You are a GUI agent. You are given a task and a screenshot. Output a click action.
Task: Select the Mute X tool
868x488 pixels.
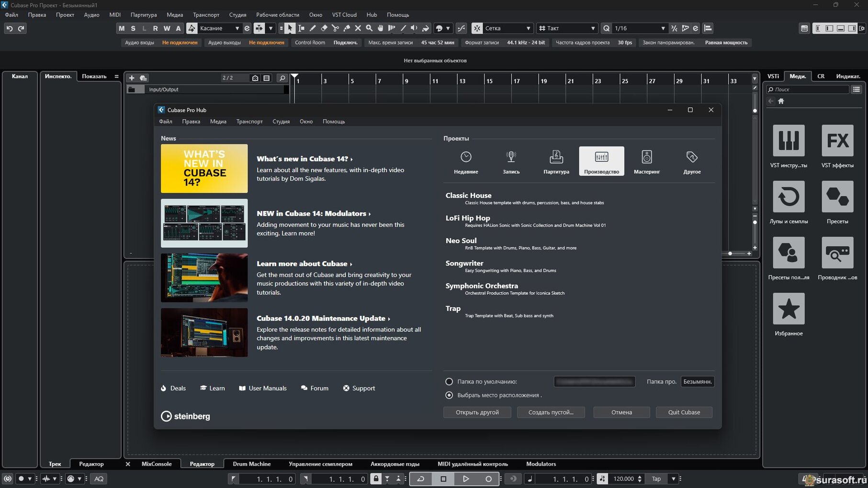[x=358, y=28]
